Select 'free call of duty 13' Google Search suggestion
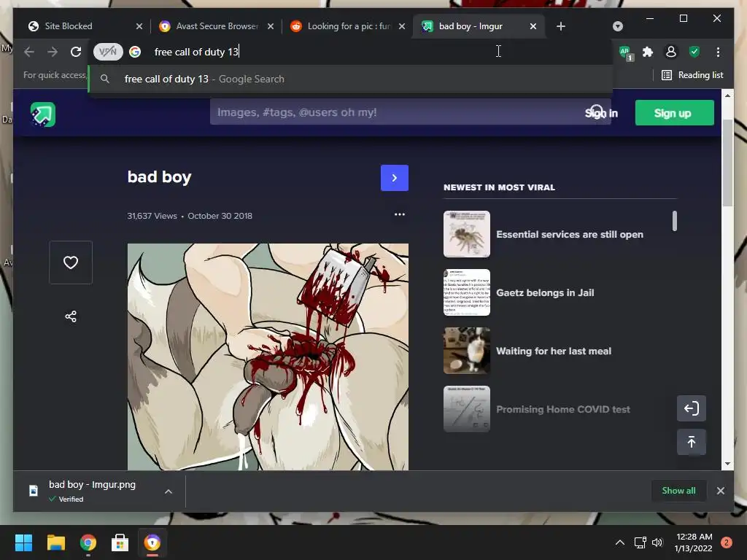This screenshot has height=560, width=747. coord(350,79)
